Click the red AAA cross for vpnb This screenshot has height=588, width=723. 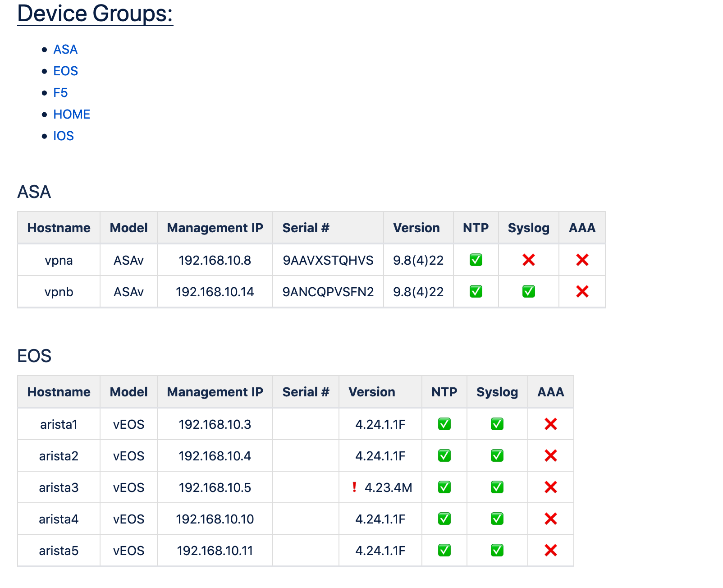point(582,291)
